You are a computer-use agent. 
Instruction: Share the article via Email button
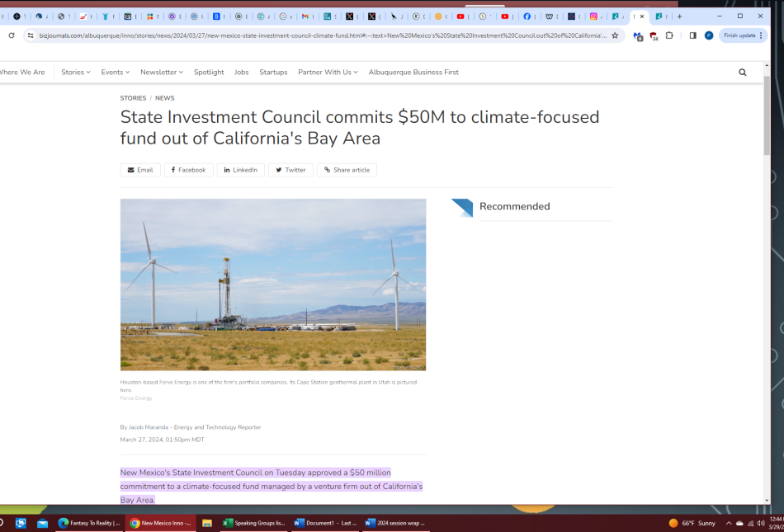140,170
